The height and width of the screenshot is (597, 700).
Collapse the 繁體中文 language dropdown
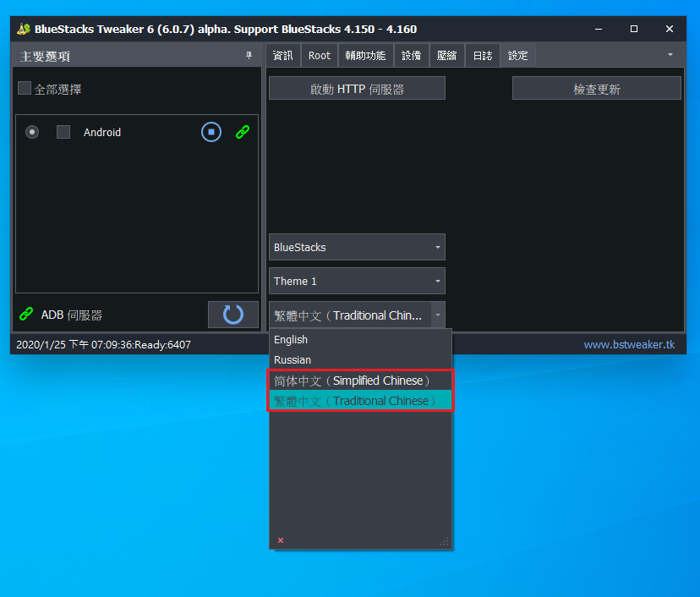[x=438, y=315]
